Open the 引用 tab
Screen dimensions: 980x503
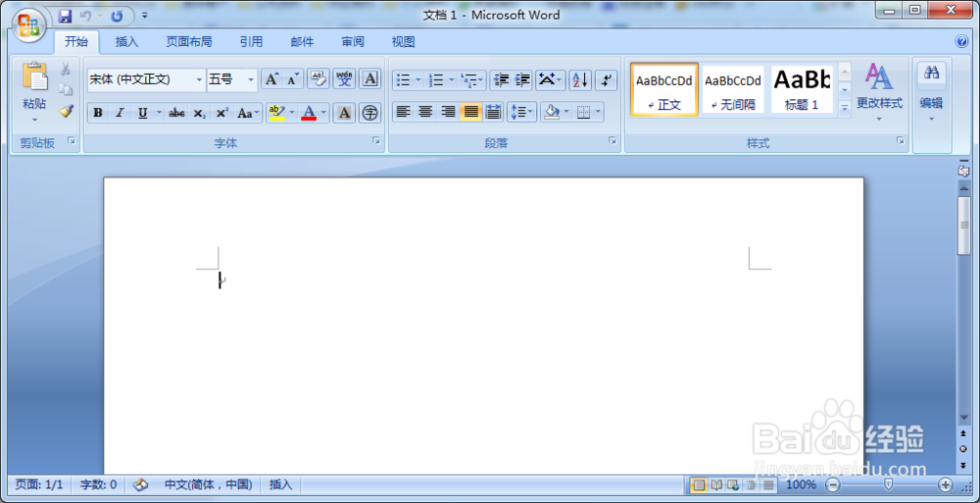click(x=251, y=42)
